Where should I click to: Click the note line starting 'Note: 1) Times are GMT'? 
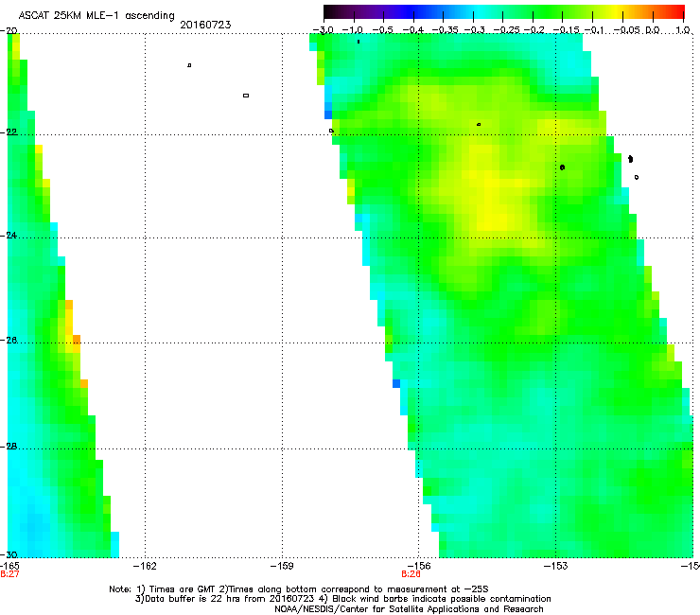point(299,589)
